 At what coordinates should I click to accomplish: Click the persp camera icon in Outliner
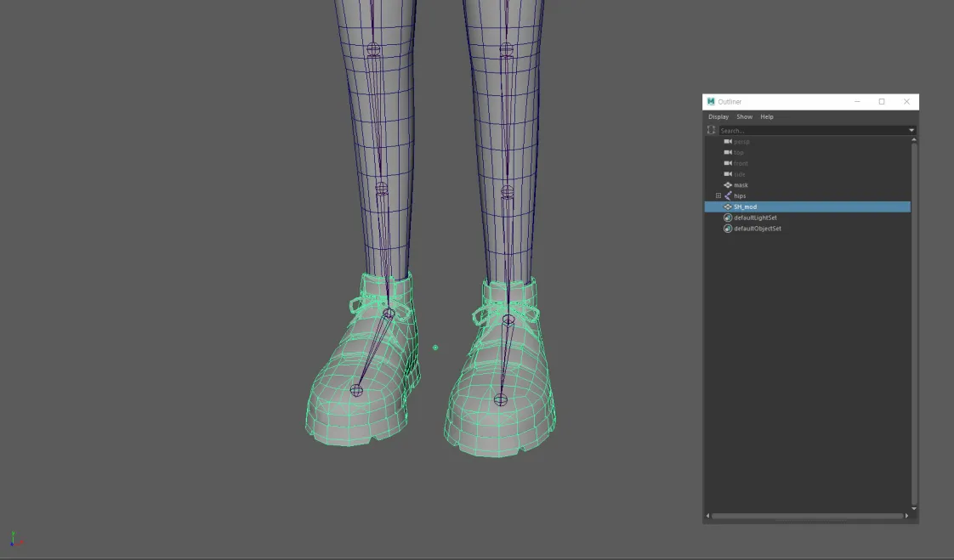point(728,142)
